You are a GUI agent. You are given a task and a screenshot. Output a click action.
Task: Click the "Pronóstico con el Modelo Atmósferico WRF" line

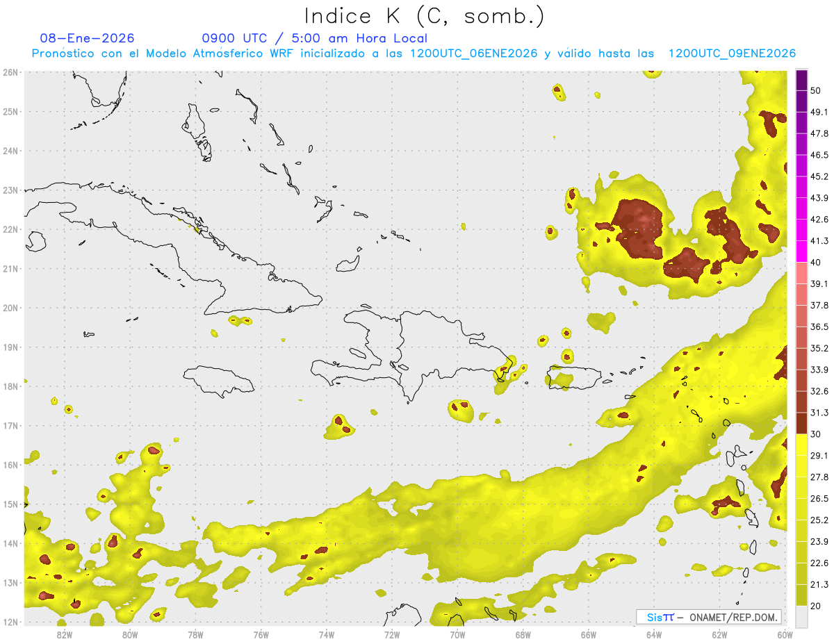(414, 53)
